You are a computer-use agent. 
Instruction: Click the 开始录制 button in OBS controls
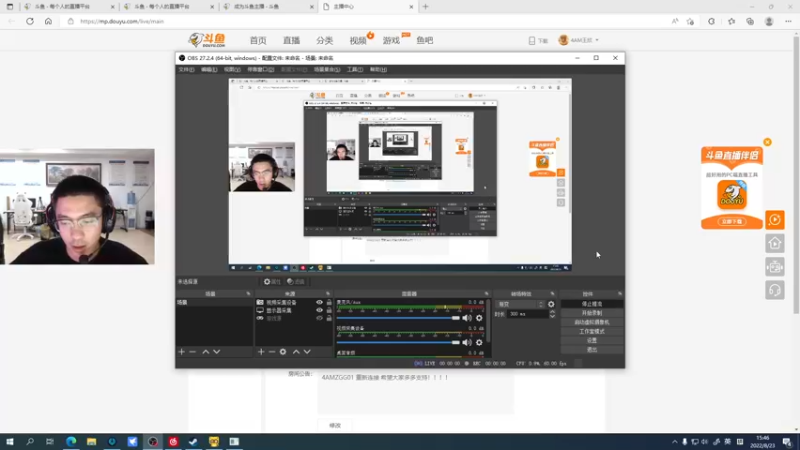[592, 313]
